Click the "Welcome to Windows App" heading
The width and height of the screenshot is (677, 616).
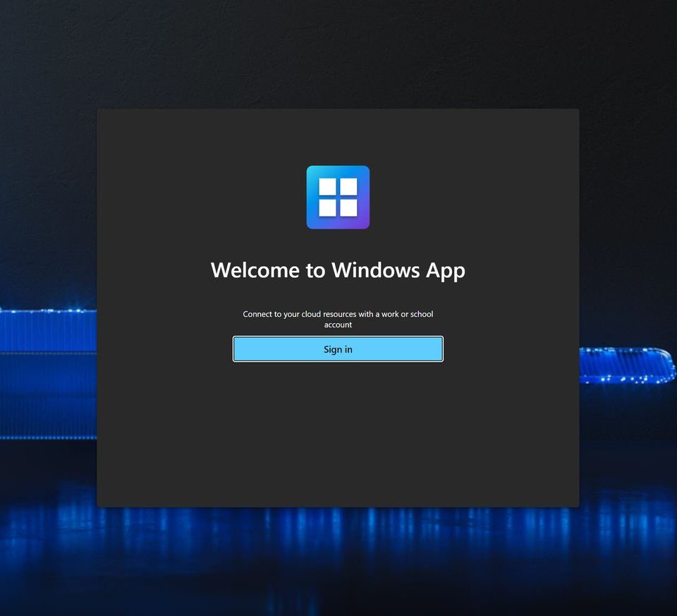pyautogui.click(x=338, y=270)
